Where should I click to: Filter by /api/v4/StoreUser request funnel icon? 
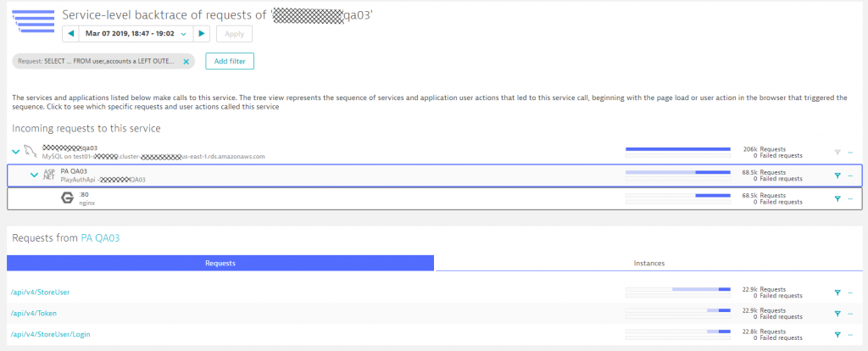click(x=837, y=292)
